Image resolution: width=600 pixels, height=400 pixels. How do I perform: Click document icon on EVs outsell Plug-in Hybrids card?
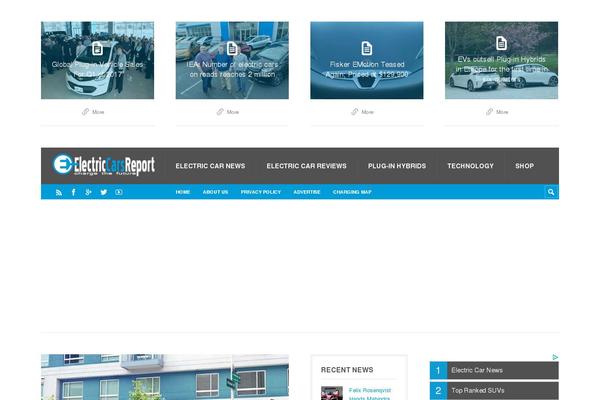[502, 43]
